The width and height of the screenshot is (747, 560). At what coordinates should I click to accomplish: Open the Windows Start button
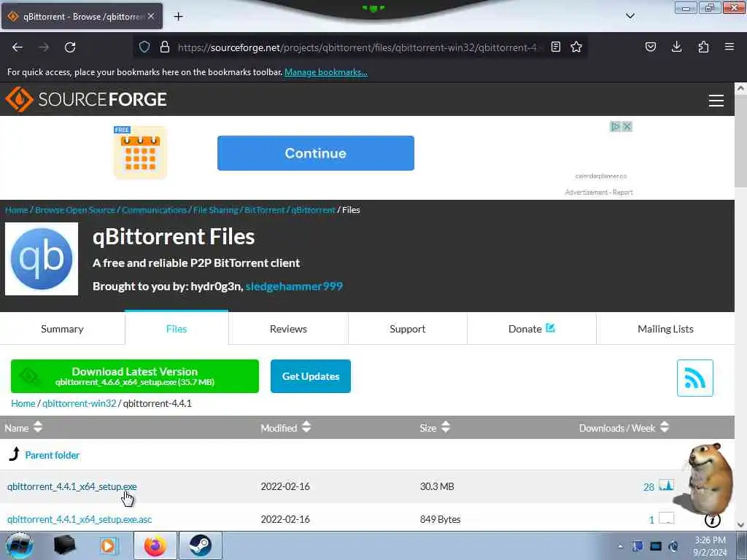(x=18, y=545)
